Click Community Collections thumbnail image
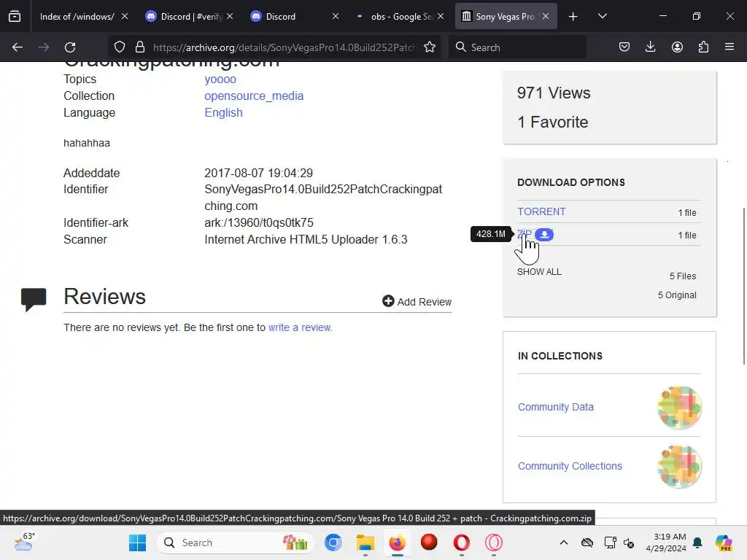Screen dimensions: 747x560 (679, 467)
